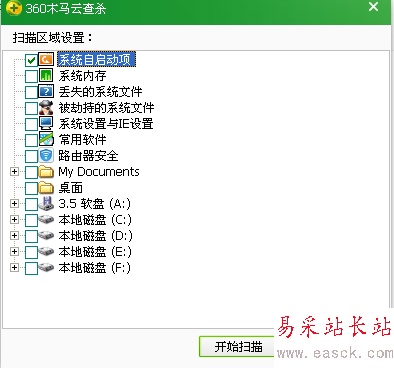Select the 丢失的系统文件 label

point(100,92)
